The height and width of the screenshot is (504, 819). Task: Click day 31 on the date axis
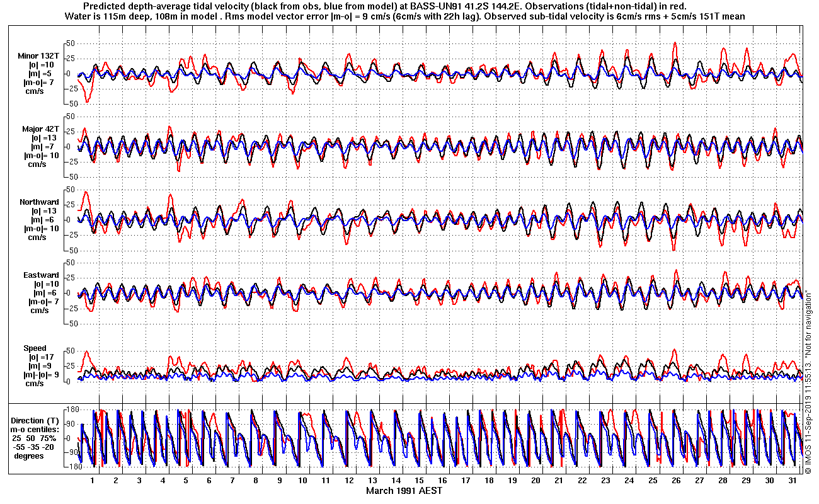[793, 479]
